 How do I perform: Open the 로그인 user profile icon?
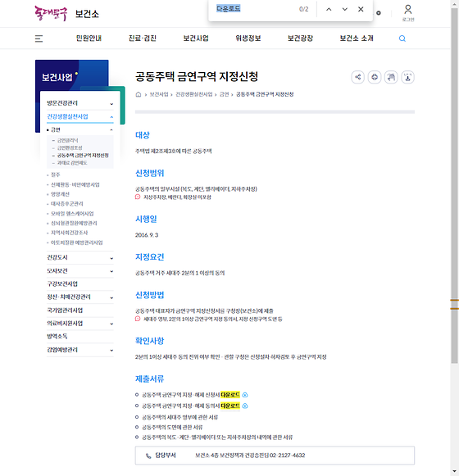coord(408,13)
